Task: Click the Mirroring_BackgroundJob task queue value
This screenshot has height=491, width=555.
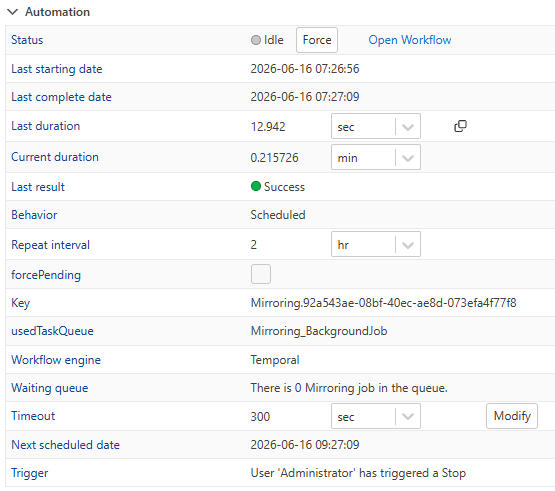Action: (319, 331)
